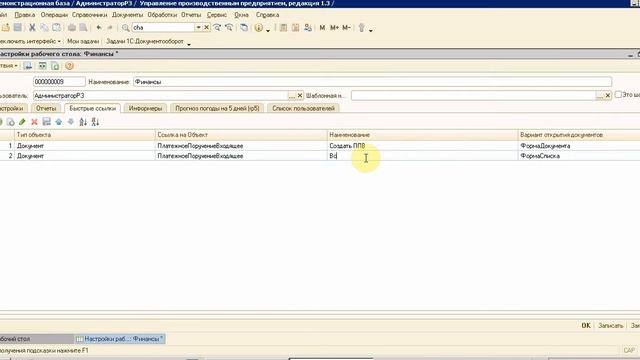This screenshot has width=640, height=360.
Task: Expand the toolbar overflow arrow after Задачи
Action: pos(189,44)
